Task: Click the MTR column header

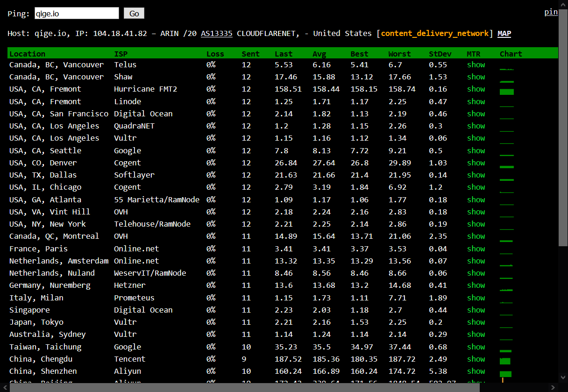Action: [474, 54]
